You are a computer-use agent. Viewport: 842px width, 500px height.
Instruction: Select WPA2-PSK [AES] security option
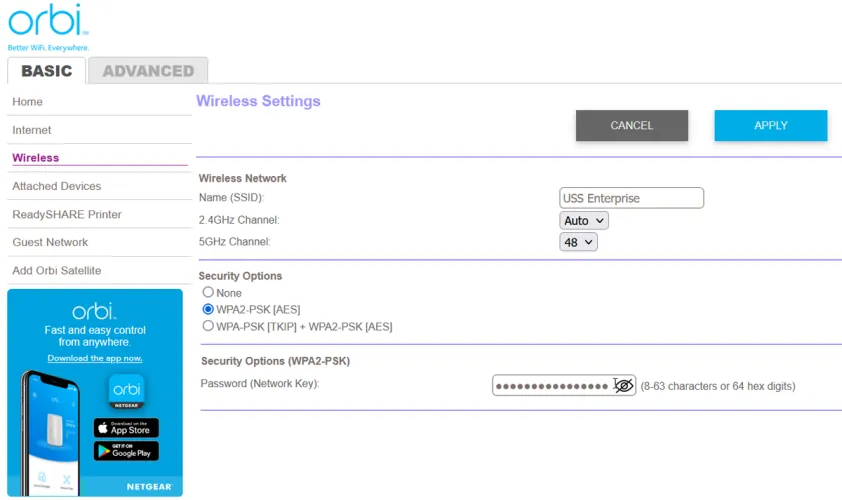click(x=208, y=309)
